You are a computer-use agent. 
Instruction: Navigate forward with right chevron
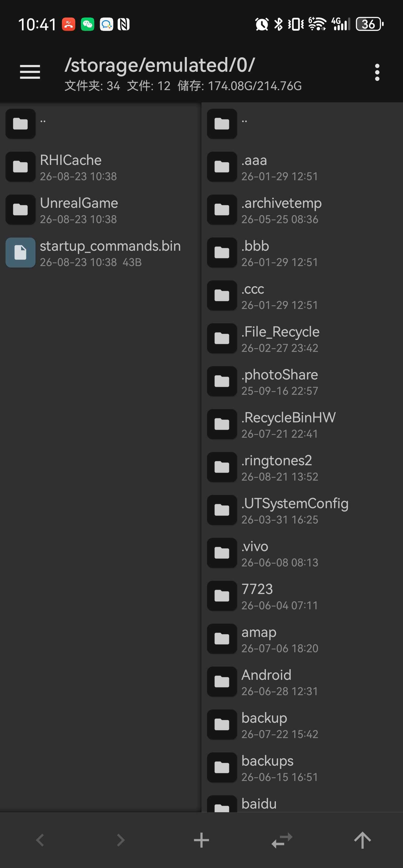[121, 840]
